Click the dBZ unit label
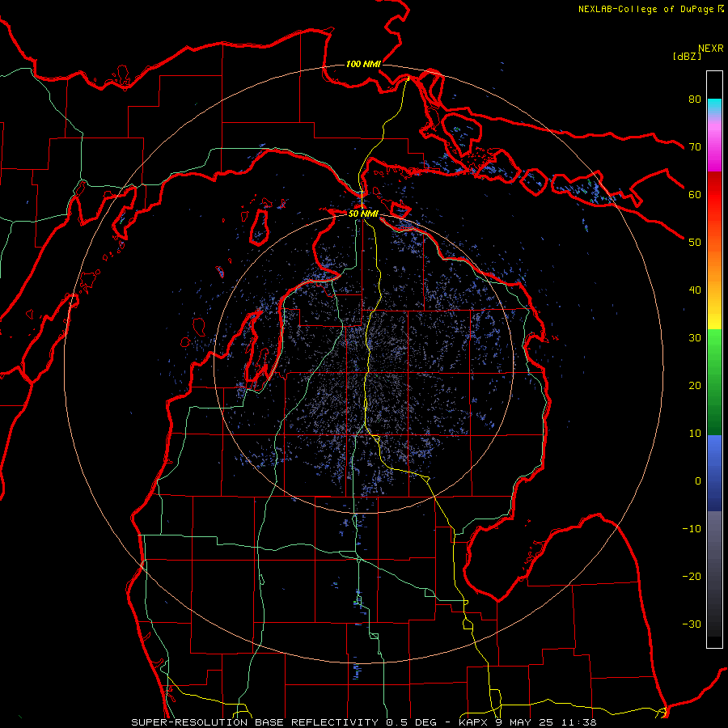The height and width of the screenshot is (728, 728). coord(687,56)
